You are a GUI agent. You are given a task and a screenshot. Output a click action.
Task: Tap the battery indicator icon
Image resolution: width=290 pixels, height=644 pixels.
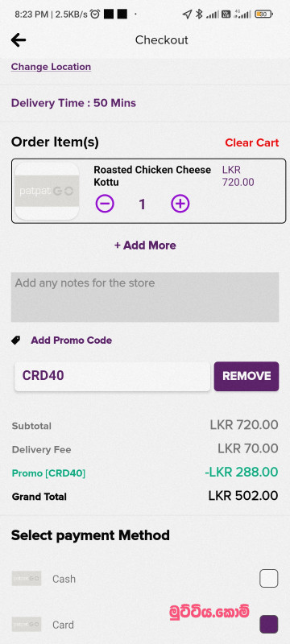pos(263,14)
